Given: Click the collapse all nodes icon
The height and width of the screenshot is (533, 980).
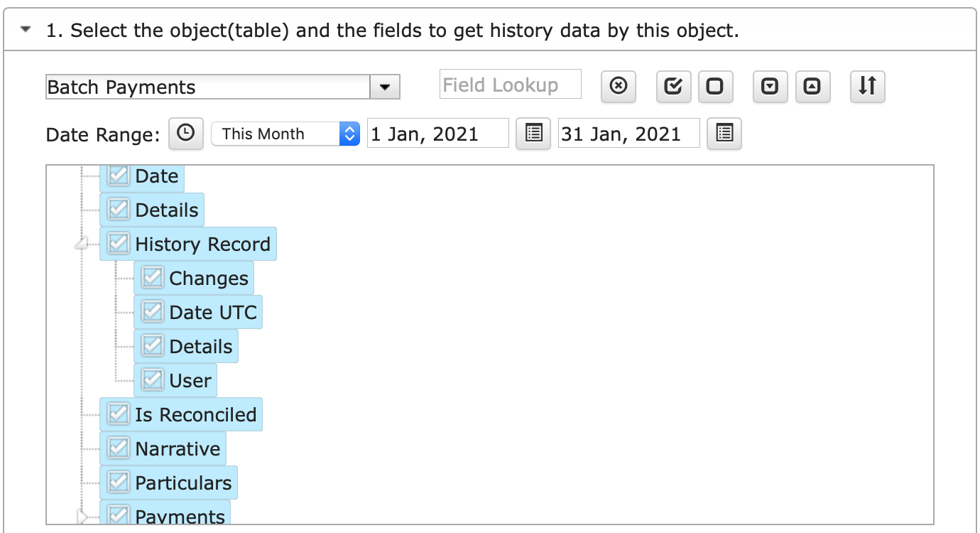Looking at the screenshot, I should coord(812,87).
